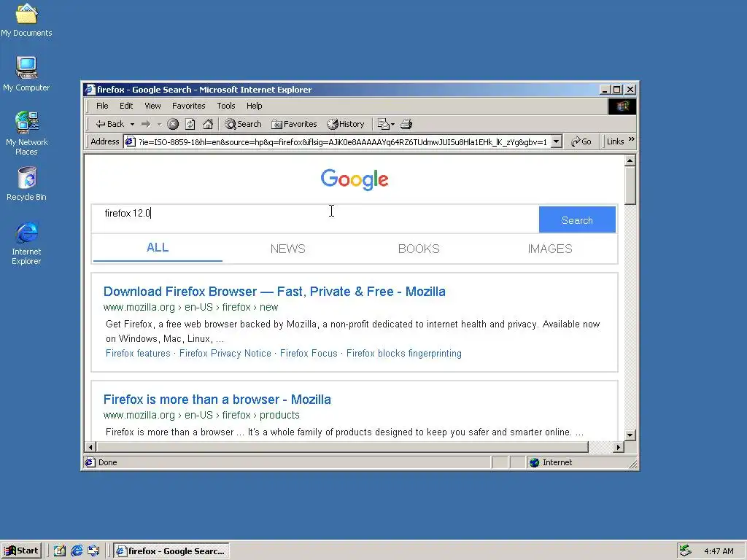This screenshot has width=747, height=560.
Task: Open the Firefox features sublink
Action: click(x=138, y=354)
